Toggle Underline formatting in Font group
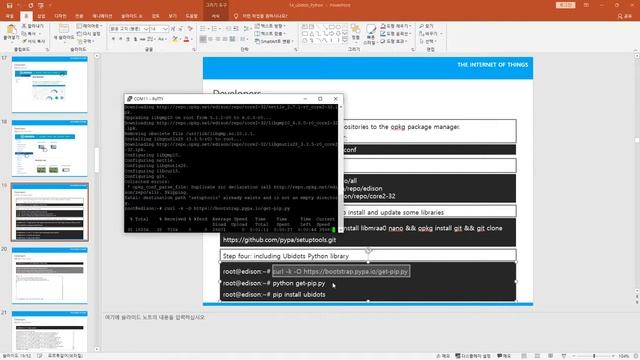Image resolution: width=640 pixels, height=360 pixels. point(128,39)
